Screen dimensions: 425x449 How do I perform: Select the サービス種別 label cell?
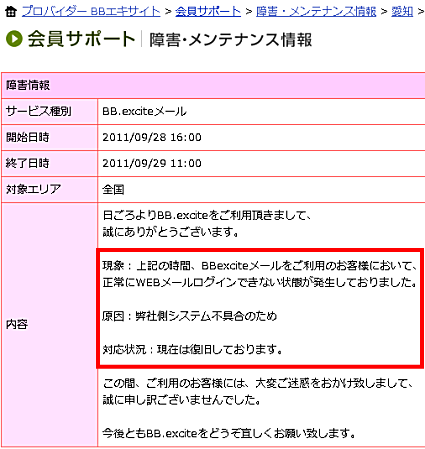point(49,111)
